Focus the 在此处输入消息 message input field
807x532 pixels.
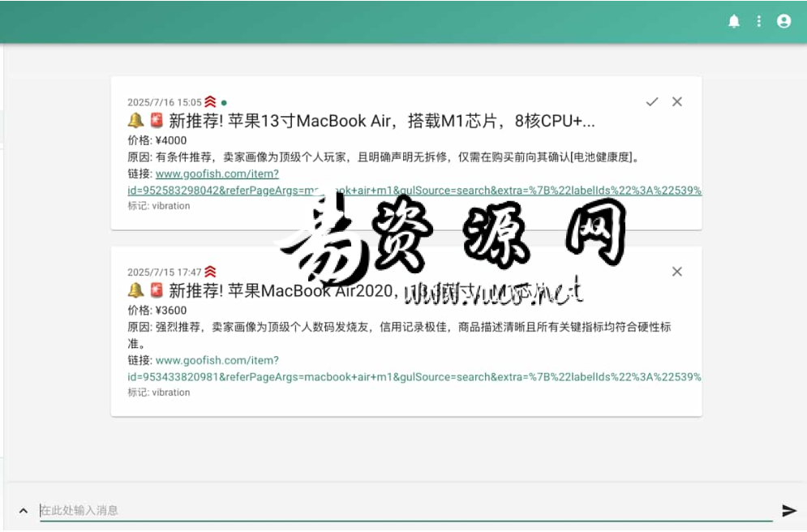(406, 510)
